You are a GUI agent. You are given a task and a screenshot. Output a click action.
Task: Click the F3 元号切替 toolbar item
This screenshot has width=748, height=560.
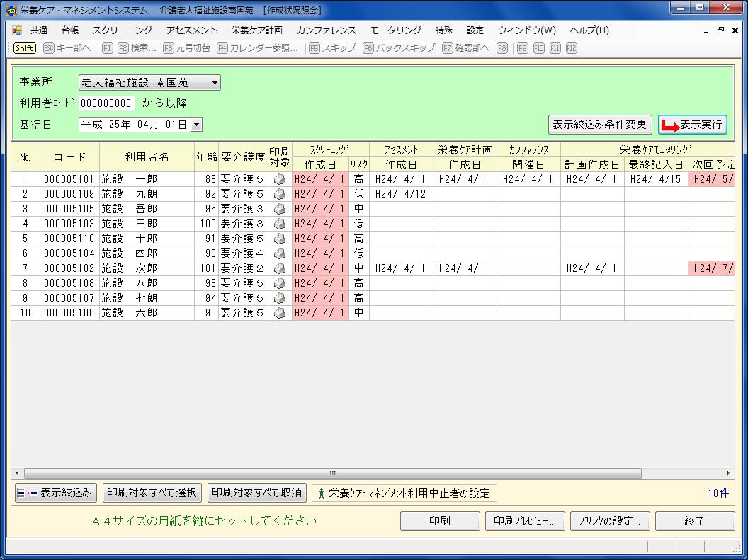tap(187, 48)
